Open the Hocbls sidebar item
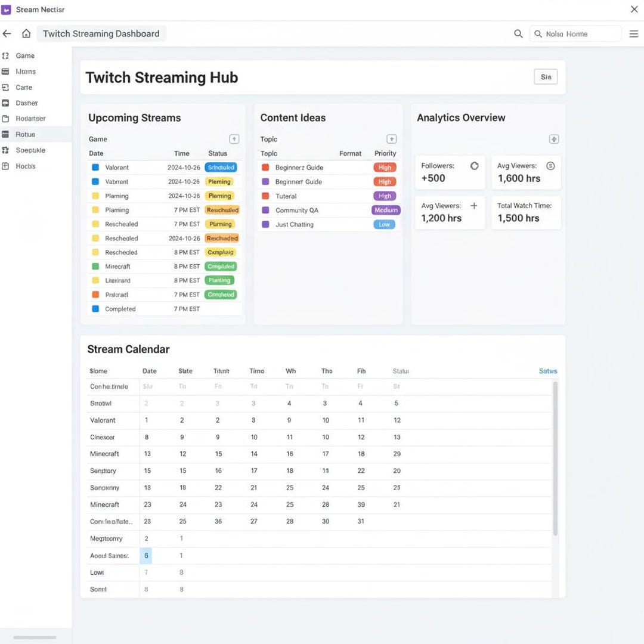This screenshot has height=644, width=644. click(x=36, y=166)
